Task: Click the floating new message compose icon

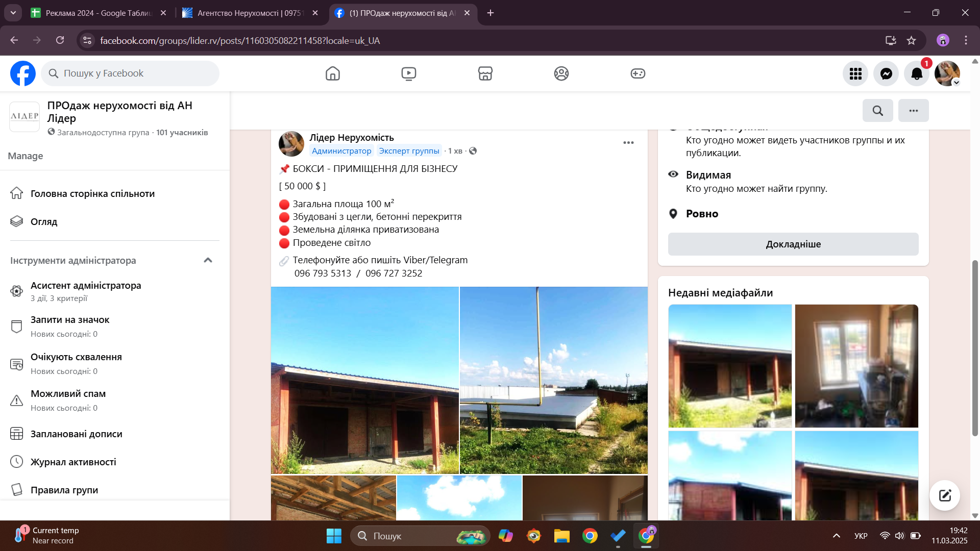Action: pyautogui.click(x=945, y=495)
